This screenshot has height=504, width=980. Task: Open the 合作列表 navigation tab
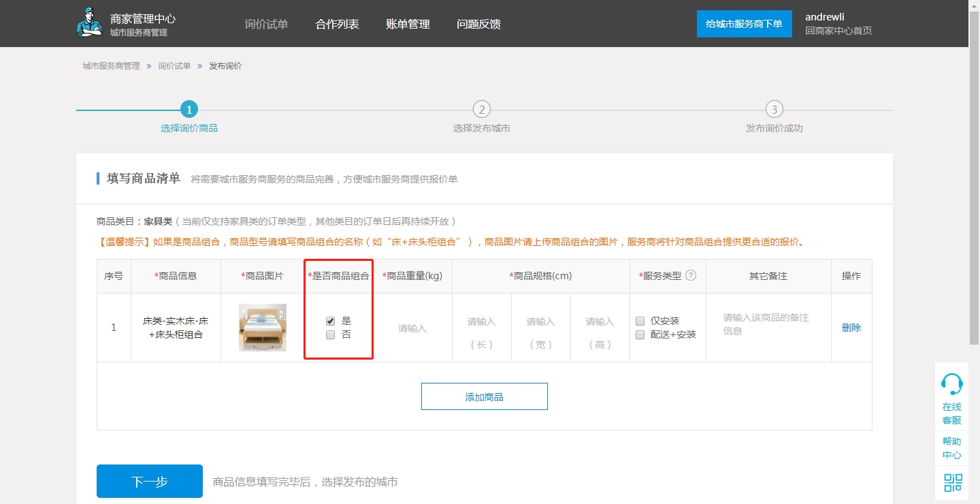tap(338, 24)
